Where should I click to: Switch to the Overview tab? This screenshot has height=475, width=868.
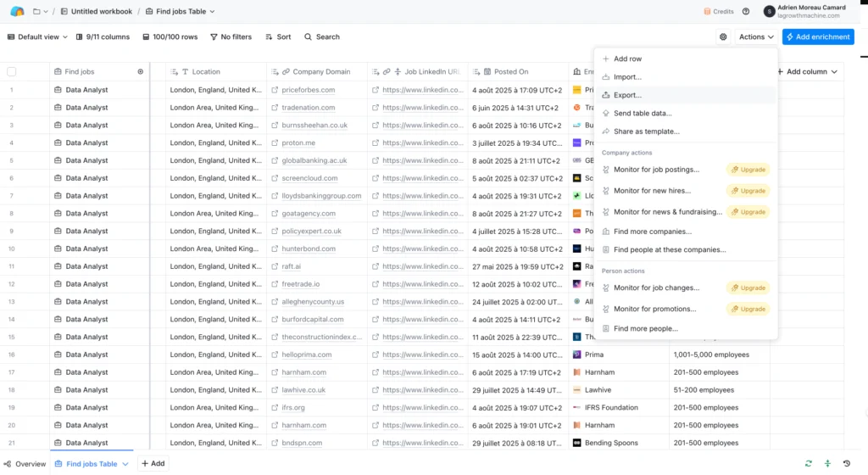(25, 464)
